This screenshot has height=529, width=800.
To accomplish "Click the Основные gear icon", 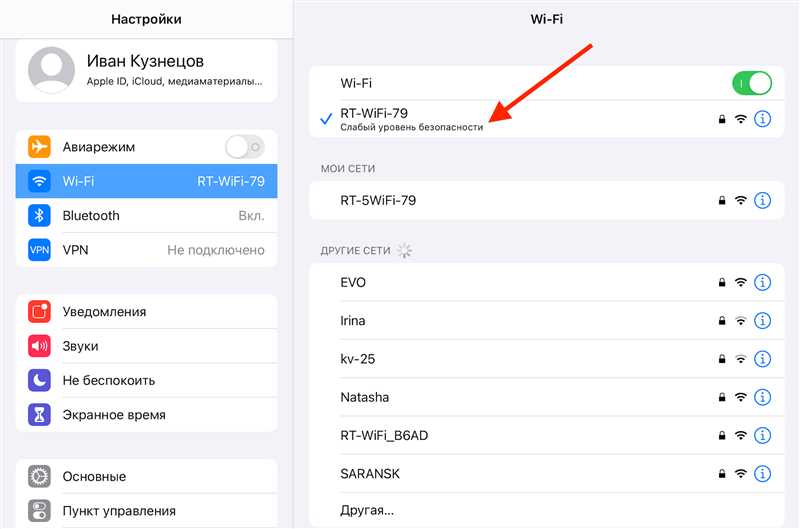I will point(39,476).
